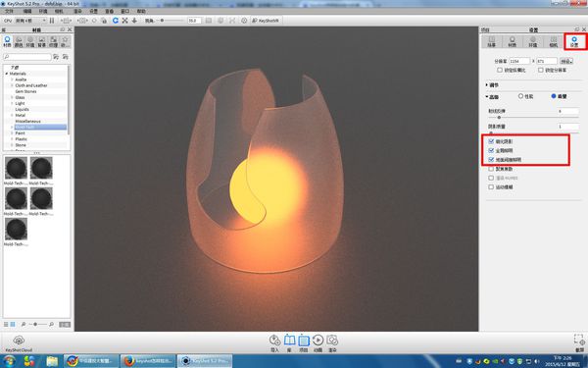Open the File menu

point(9,11)
